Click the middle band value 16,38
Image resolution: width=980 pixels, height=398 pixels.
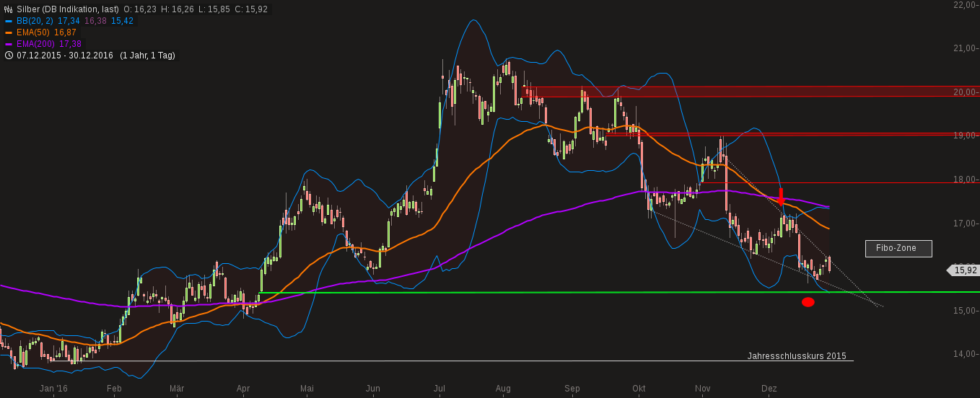[x=95, y=21]
